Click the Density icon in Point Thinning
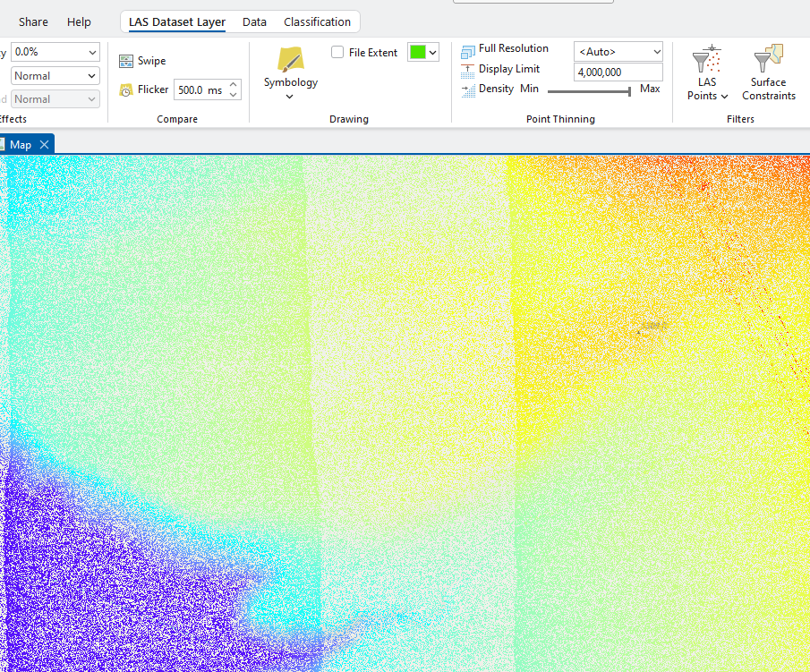The height and width of the screenshot is (672, 810). tap(467, 89)
